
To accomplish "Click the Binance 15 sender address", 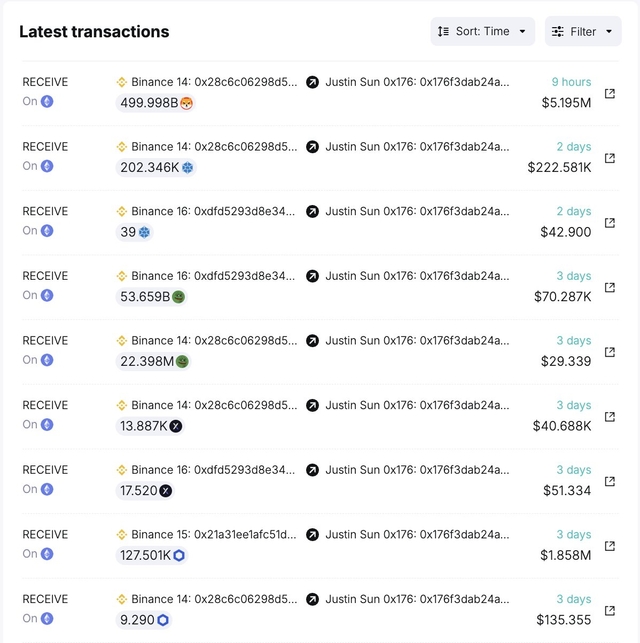I will click(x=214, y=534).
